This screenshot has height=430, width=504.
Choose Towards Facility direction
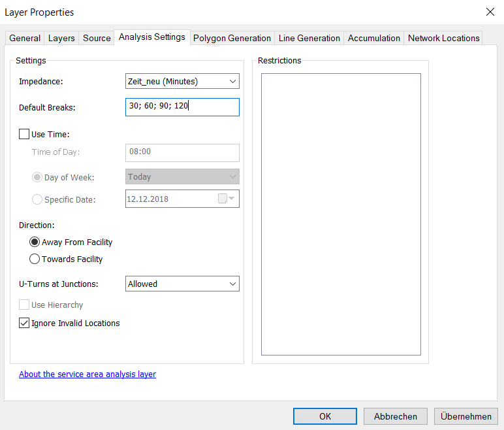(x=35, y=259)
